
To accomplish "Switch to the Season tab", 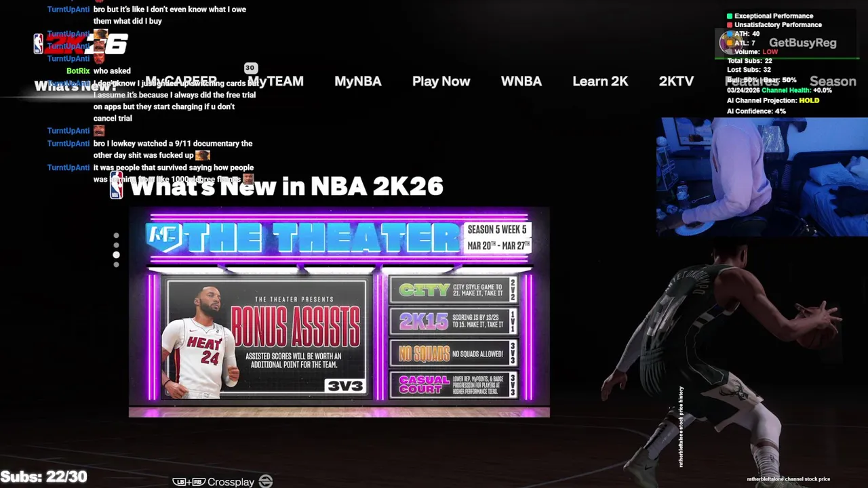I will pos(833,81).
